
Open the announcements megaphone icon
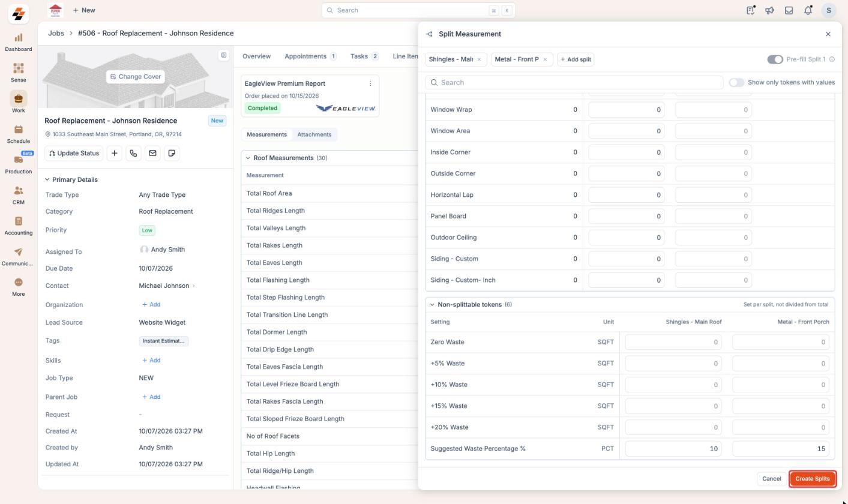(769, 10)
